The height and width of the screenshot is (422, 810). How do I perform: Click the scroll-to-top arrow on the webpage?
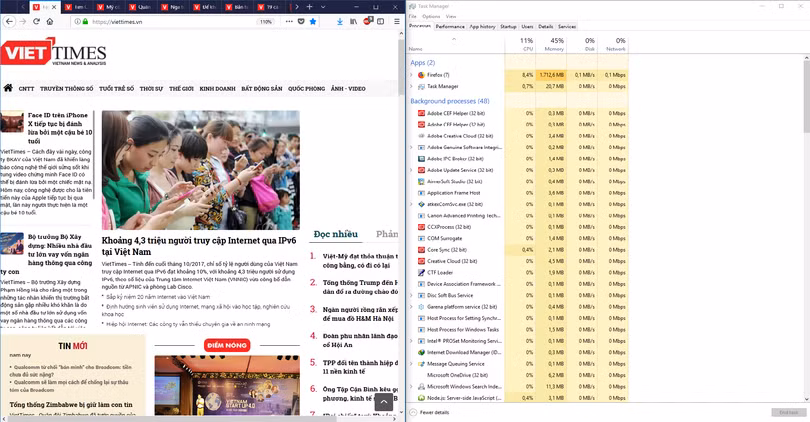pyautogui.click(x=382, y=401)
